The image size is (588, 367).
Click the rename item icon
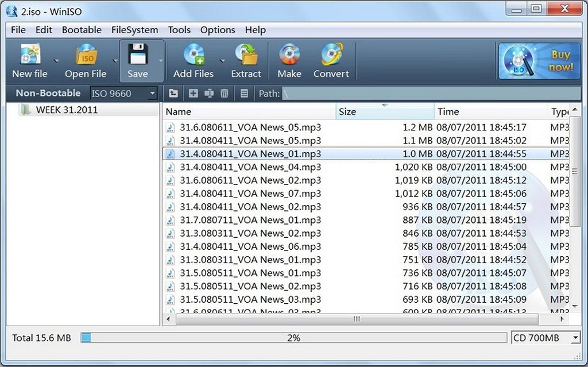click(209, 94)
